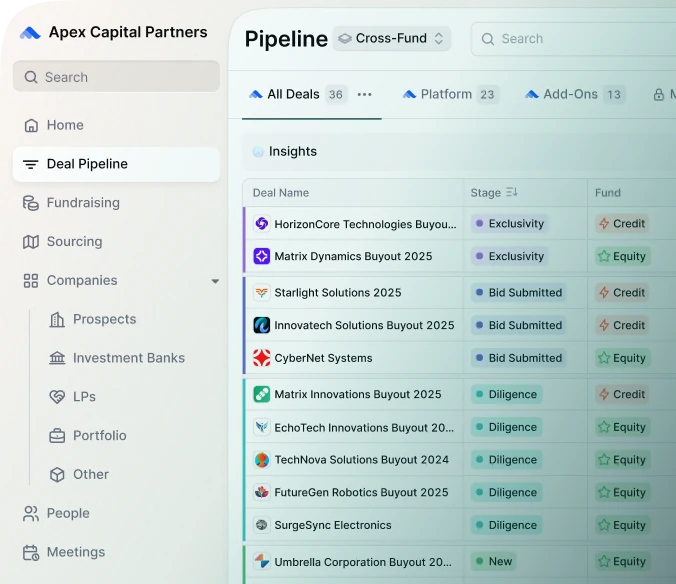
Task: Click the Prospects building icon
Action: click(57, 319)
